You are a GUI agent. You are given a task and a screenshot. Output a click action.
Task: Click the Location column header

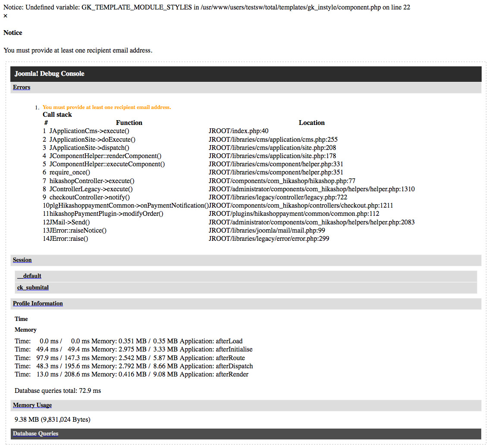point(312,123)
